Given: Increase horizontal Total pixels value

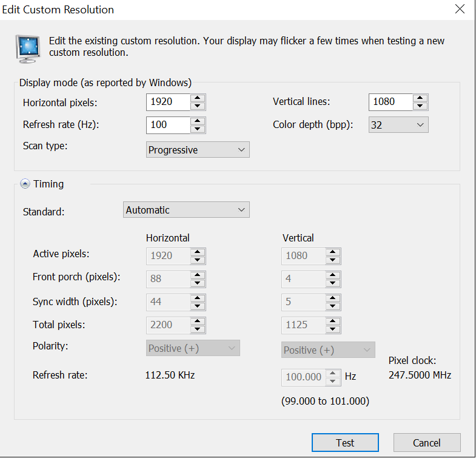Looking at the screenshot, I should tap(198, 321).
